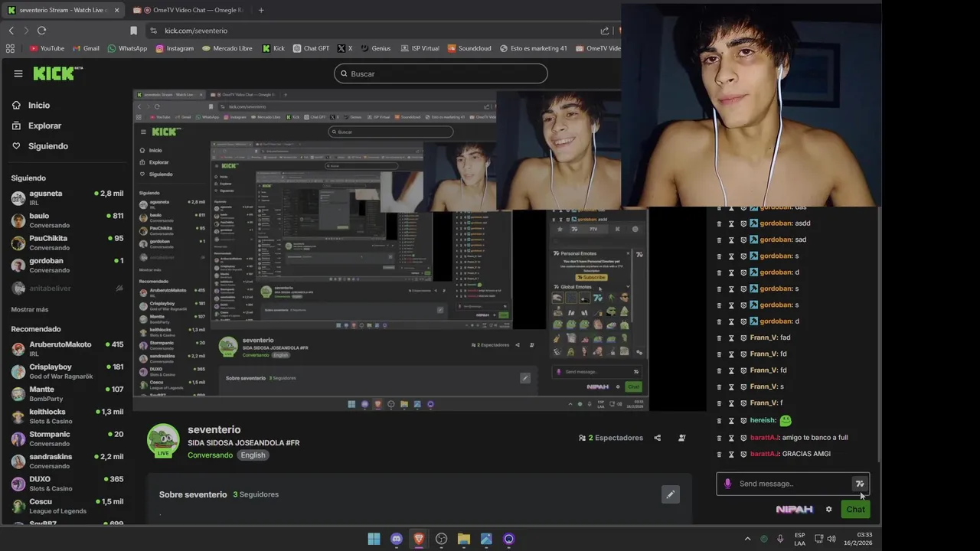Open the 7TV emote picker button

[x=859, y=484]
